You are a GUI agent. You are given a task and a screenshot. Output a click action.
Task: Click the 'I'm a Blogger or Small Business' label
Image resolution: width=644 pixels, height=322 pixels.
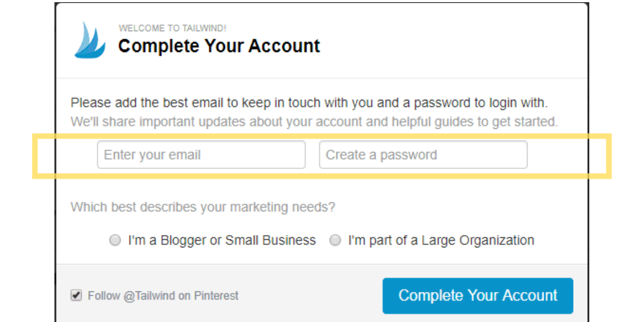(x=222, y=240)
